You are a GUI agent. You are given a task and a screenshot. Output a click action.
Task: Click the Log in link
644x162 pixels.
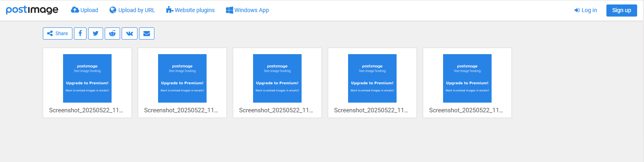click(x=585, y=10)
